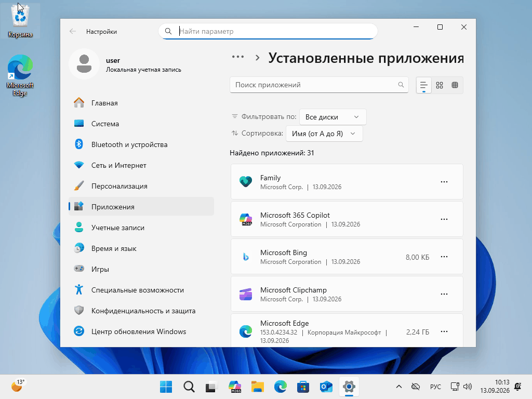Open Task View on taskbar
This screenshot has width=532, height=399.
[x=211, y=387]
